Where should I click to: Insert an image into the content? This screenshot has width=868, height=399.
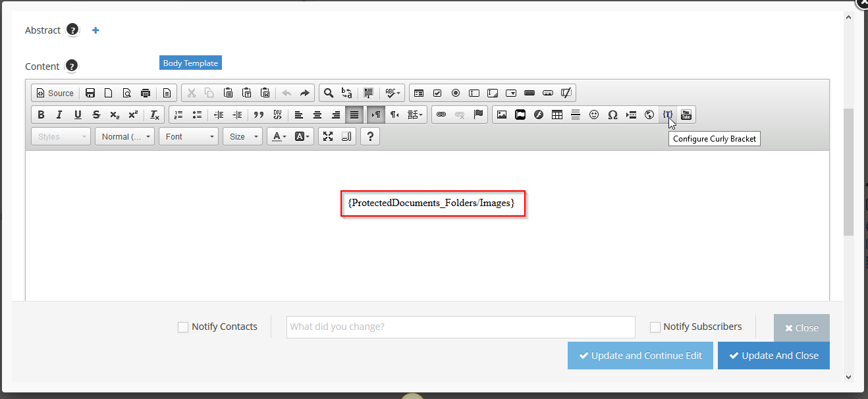point(502,115)
